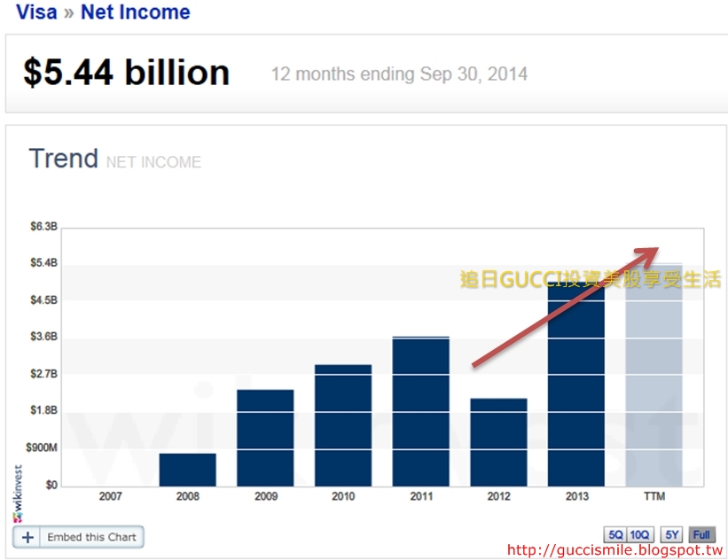Select the Full chart range

(701, 535)
